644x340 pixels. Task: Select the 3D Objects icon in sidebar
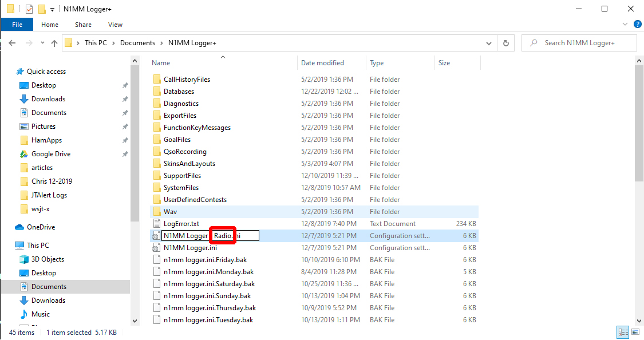click(24, 259)
